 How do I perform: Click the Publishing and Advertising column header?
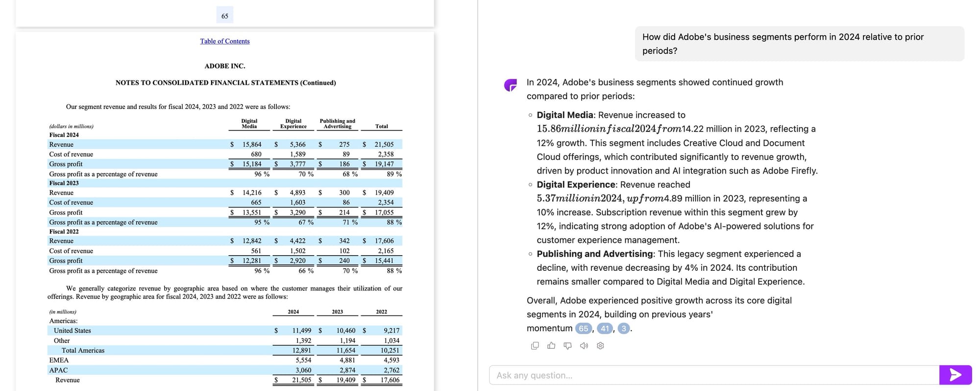[338, 124]
